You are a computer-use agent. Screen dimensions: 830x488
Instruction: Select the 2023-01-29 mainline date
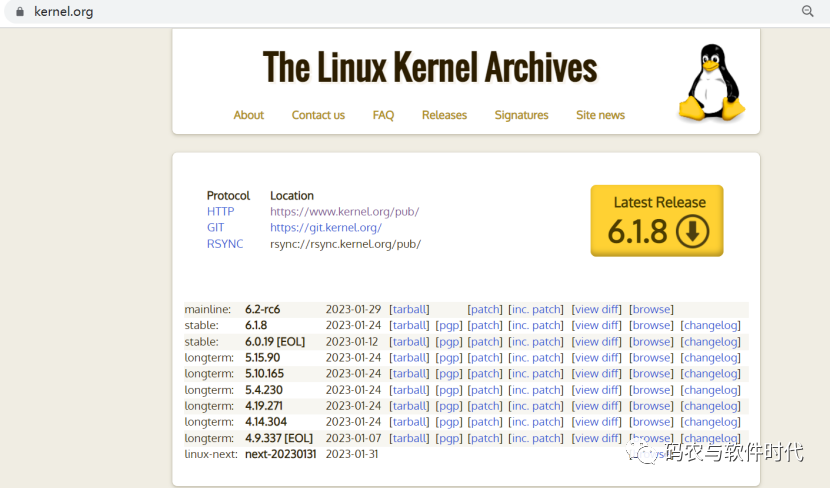(353, 309)
